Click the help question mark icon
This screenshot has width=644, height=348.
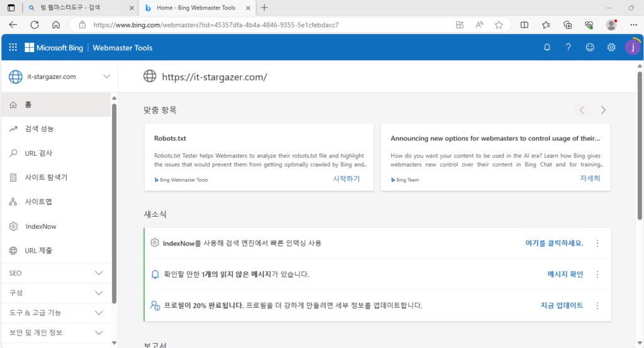(x=569, y=47)
